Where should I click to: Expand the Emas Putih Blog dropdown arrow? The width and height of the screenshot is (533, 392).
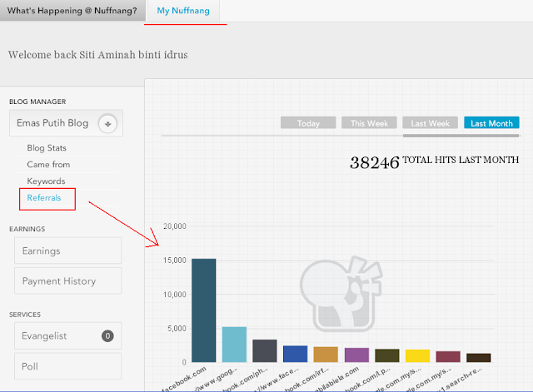pyautogui.click(x=107, y=124)
